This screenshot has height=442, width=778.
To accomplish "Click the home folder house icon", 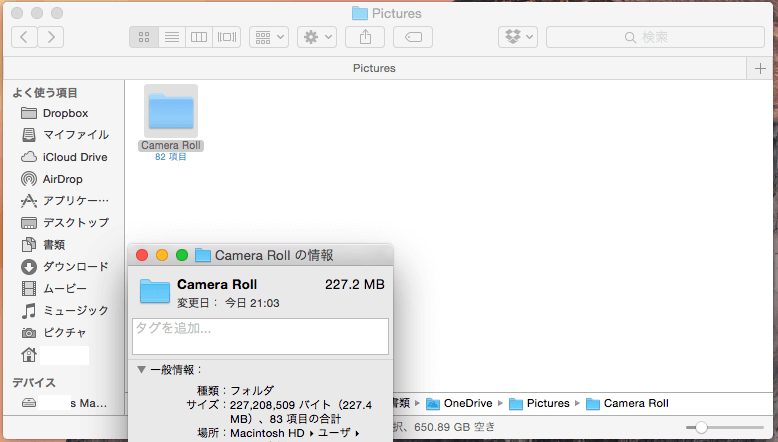I will (x=29, y=355).
